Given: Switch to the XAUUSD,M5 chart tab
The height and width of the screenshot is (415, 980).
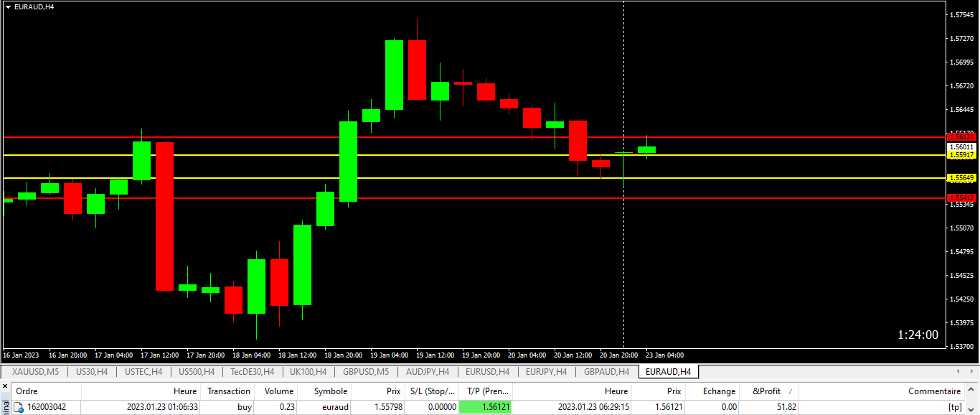Looking at the screenshot, I should coord(36,371).
